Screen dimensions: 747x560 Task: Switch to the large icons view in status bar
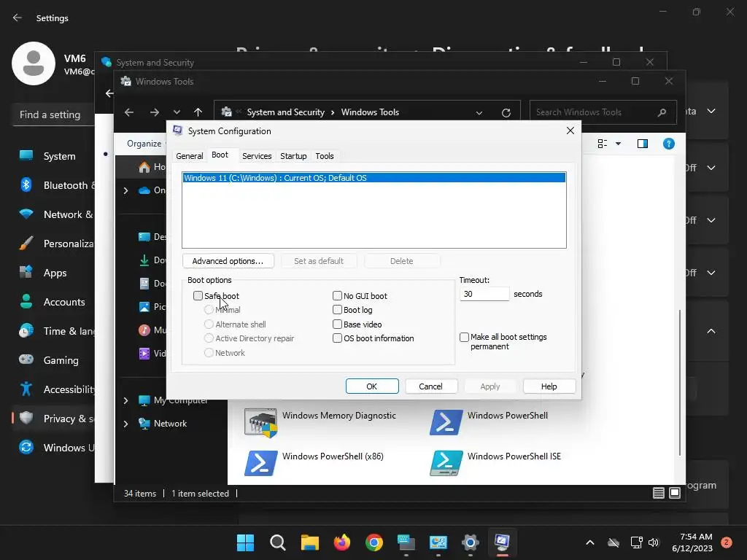coord(675,493)
